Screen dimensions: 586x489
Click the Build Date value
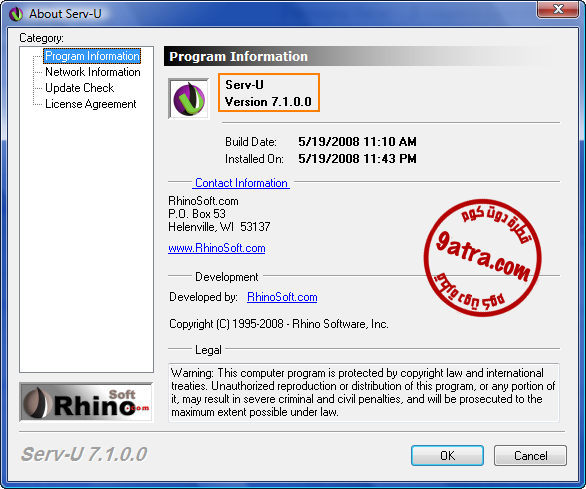click(x=357, y=142)
